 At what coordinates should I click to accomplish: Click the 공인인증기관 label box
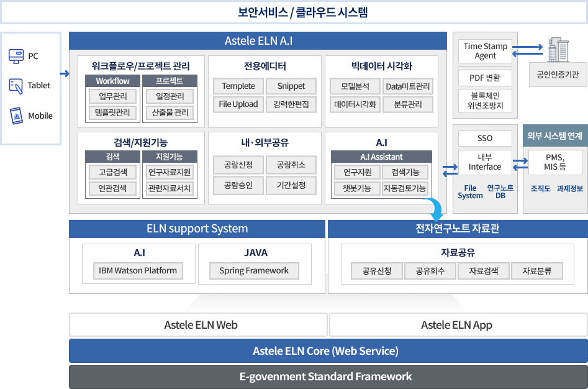point(558,75)
